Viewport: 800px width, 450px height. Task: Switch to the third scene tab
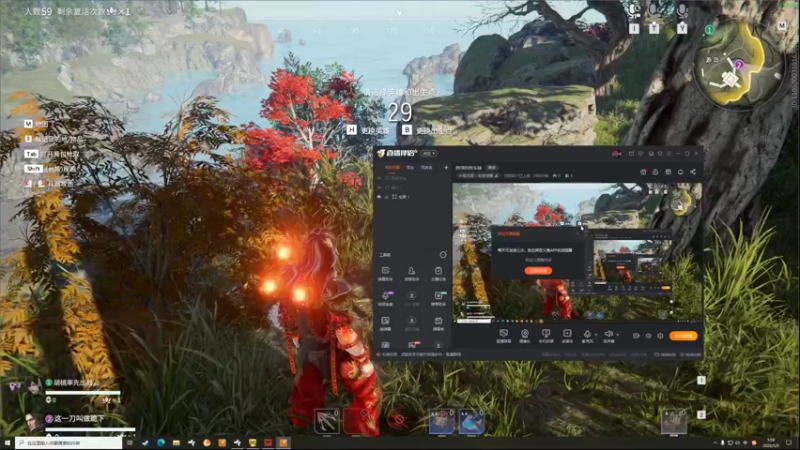pyautogui.click(x=426, y=167)
